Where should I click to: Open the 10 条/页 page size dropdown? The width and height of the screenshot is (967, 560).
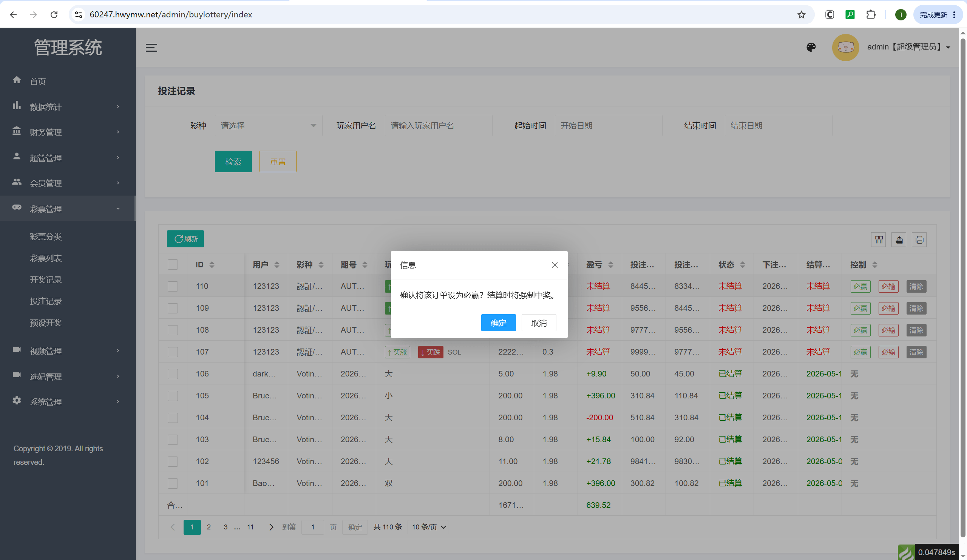429,527
